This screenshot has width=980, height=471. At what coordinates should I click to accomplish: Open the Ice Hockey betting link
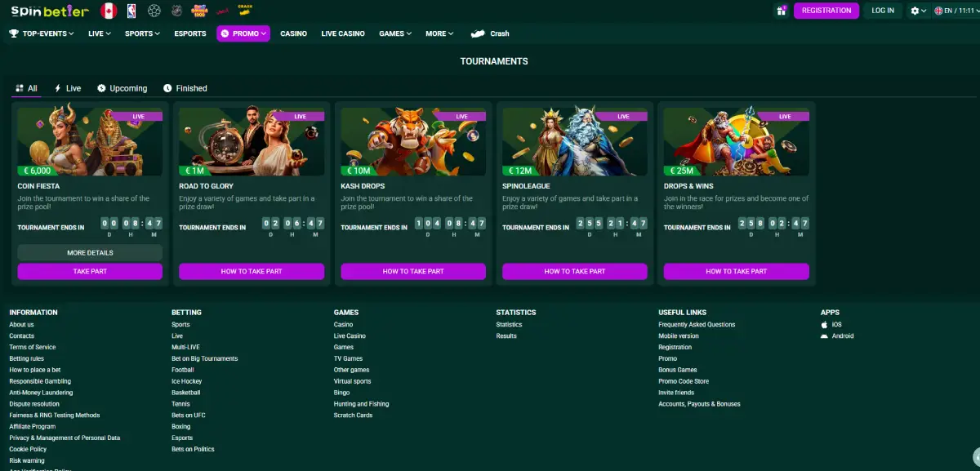click(x=186, y=381)
